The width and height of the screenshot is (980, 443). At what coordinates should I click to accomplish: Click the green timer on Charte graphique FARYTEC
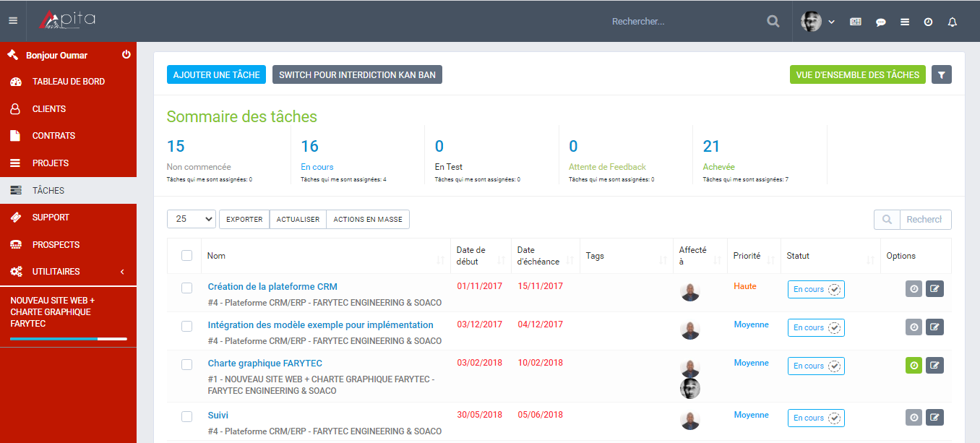click(x=914, y=366)
